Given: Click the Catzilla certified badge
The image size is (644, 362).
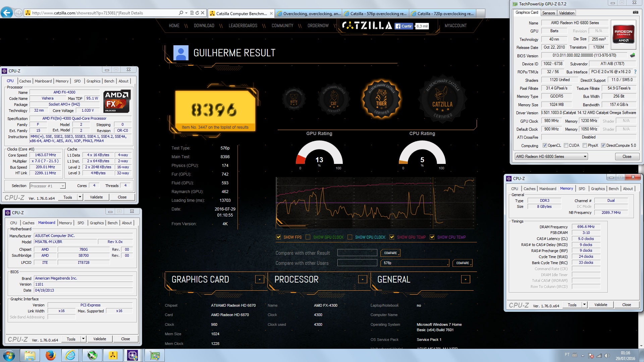Looking at the screenshot, I should coord(442,99).
